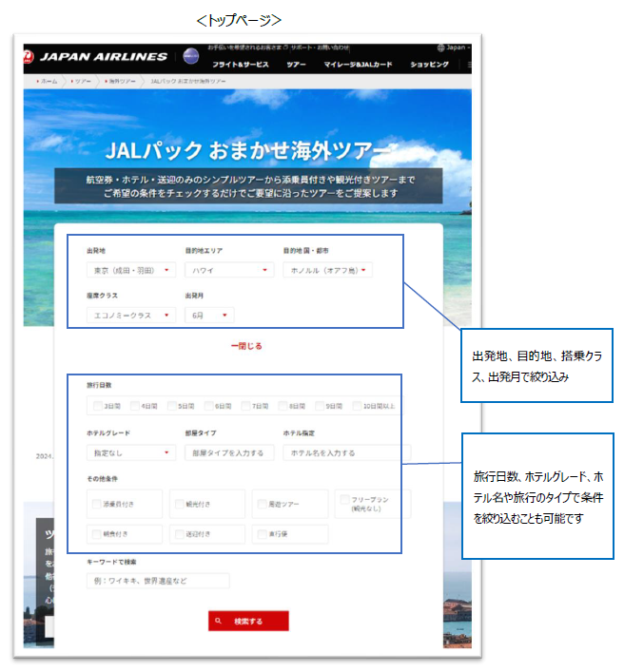The height and width of the screenshot is (672, 624).
Task: Expand 目的地エリア dropdown showing ハワイ
Action: click(229, 270)
